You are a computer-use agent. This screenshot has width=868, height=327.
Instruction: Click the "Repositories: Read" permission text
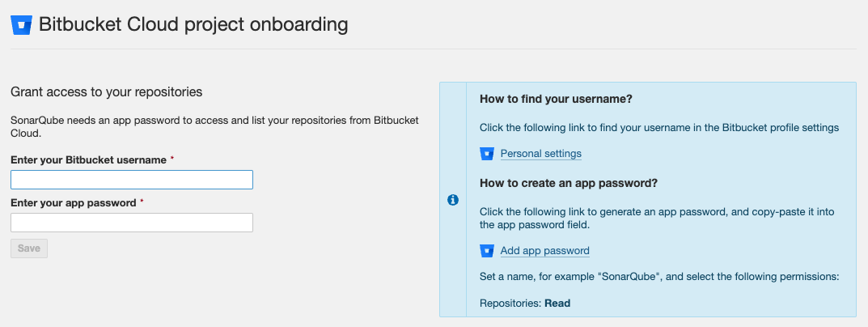[x=525, y=304]
